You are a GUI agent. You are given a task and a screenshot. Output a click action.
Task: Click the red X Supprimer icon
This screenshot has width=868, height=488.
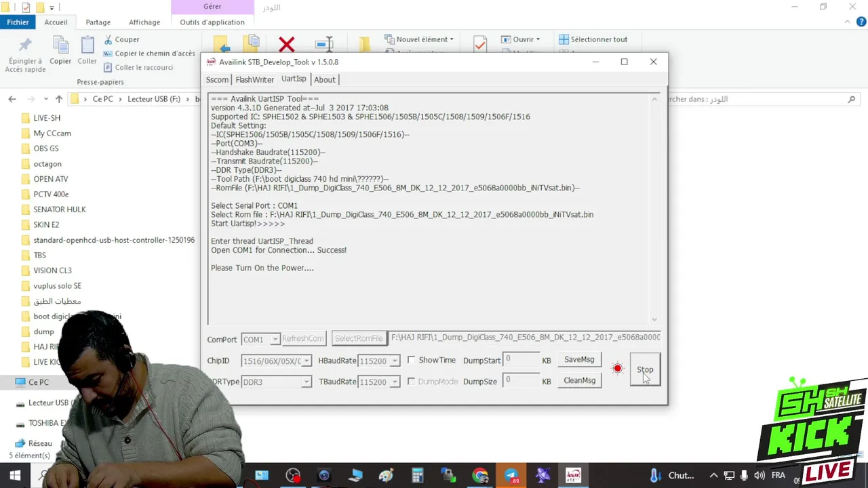coord(287,45)
